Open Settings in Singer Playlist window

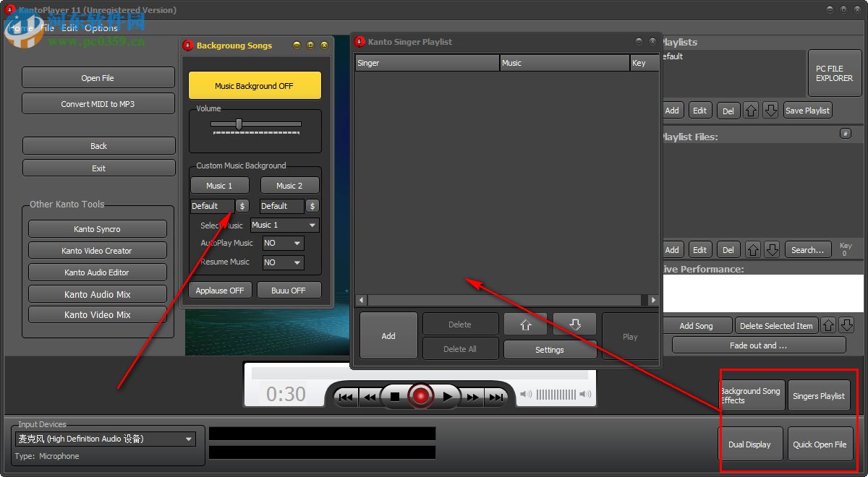click(x=550, y=350)
